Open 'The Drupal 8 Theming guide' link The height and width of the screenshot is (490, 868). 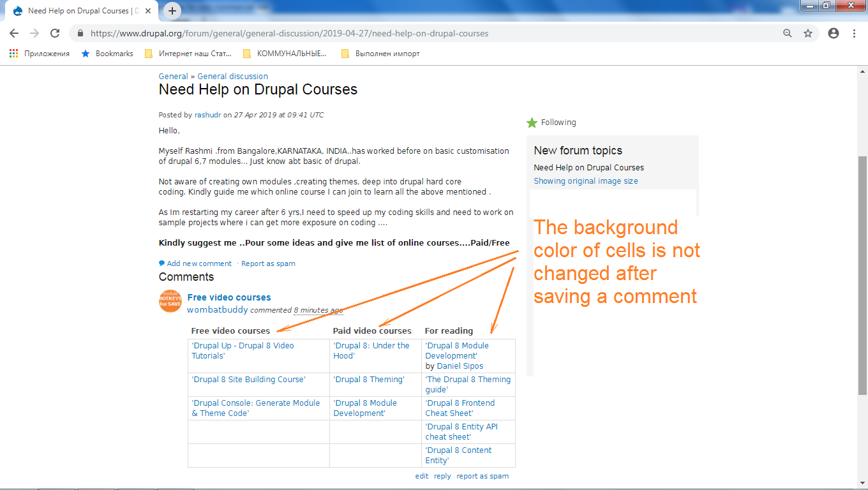tap(468, 384)
